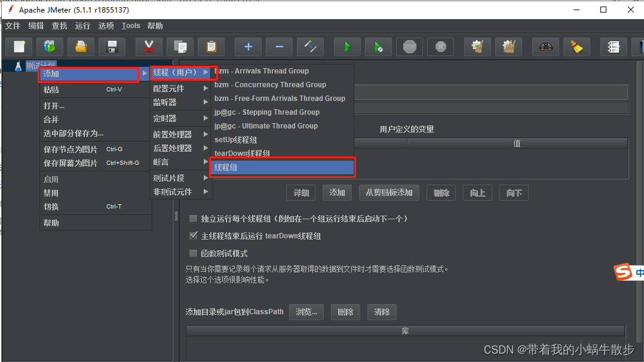The image size is (644, 362).
Task: Click 粘贴 in the context menu
Action: pos(96,90)
